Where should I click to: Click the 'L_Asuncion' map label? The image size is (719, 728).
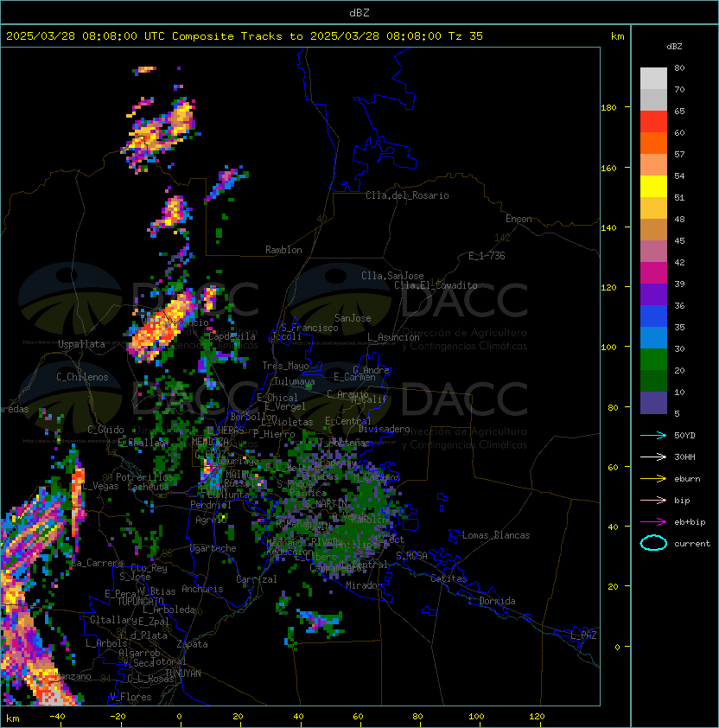393,337
